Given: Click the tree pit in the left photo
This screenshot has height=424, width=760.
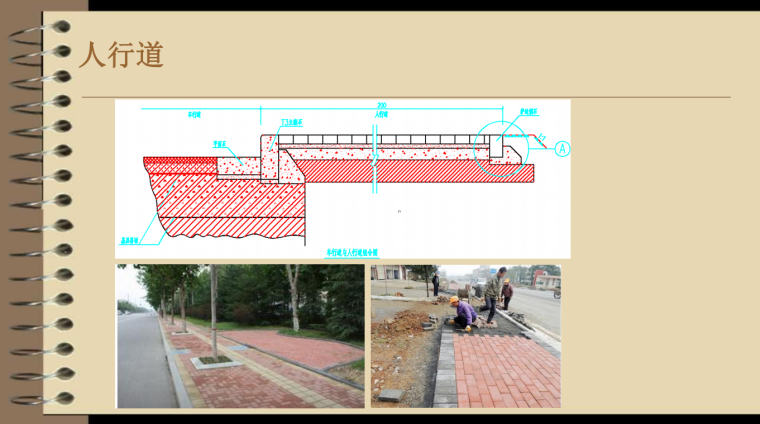Looking at the screenshot, I should pos(216,359).
